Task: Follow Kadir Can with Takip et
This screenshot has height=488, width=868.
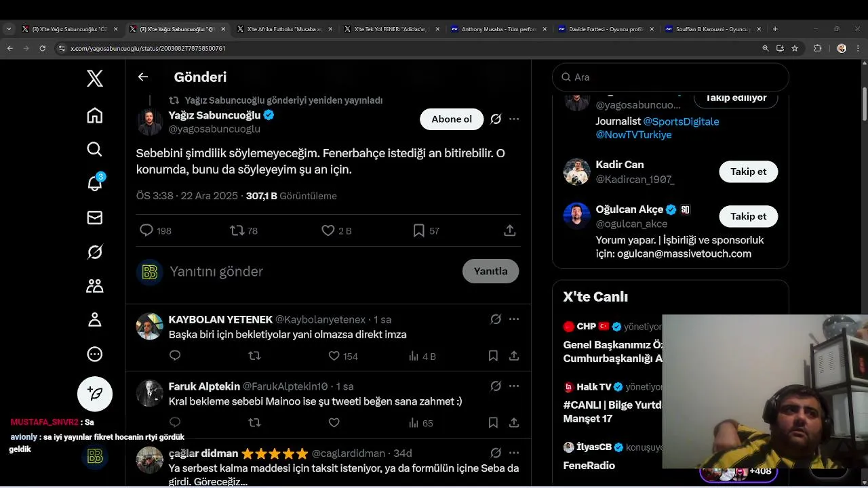Action: point(748,171)
